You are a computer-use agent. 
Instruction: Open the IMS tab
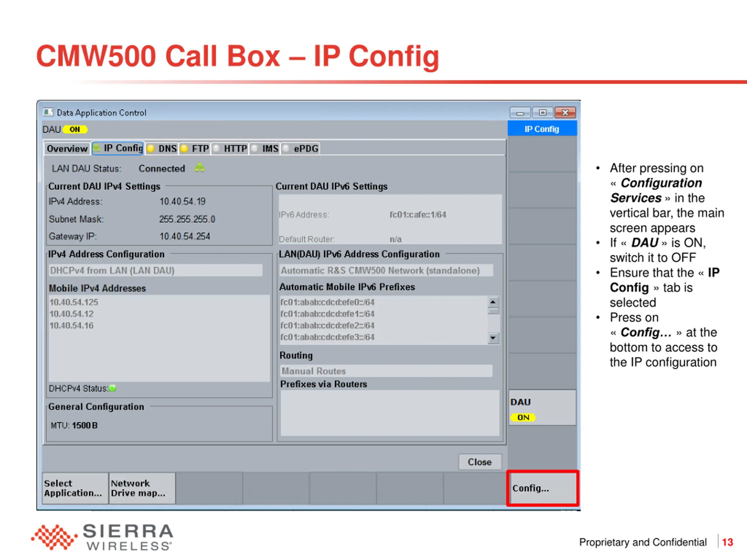point(265,148)
